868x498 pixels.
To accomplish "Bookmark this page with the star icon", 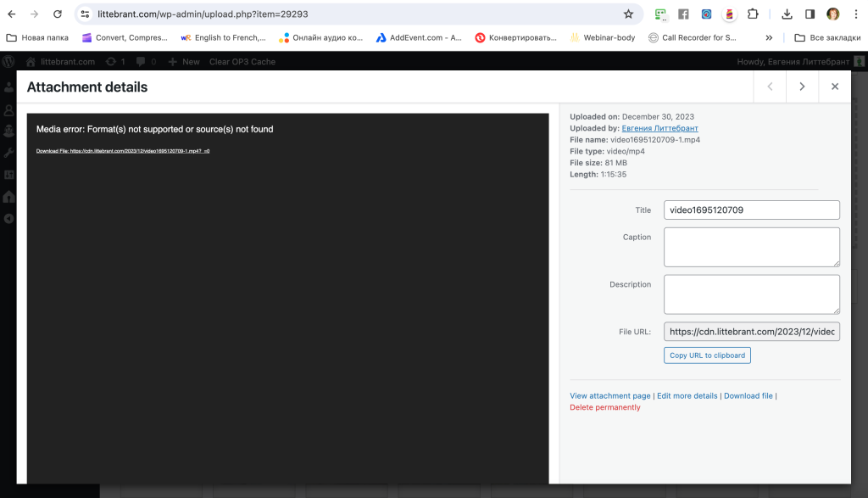I will [x=628, y=14].
